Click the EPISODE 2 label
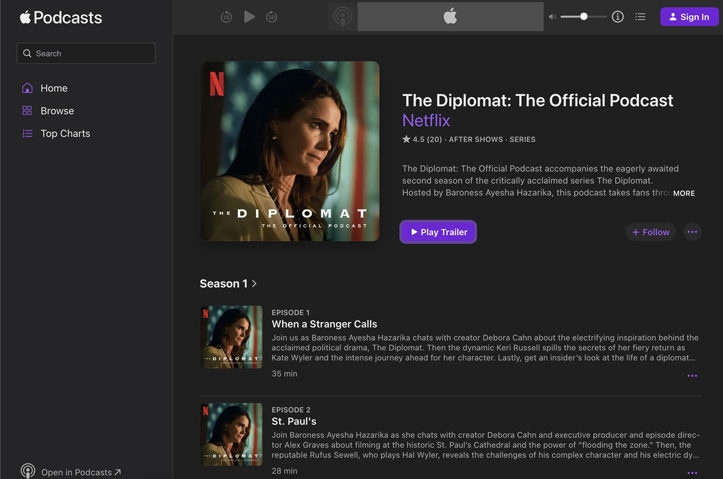The height and width of the screenshot is (479, 723). (x=291, y=410)
